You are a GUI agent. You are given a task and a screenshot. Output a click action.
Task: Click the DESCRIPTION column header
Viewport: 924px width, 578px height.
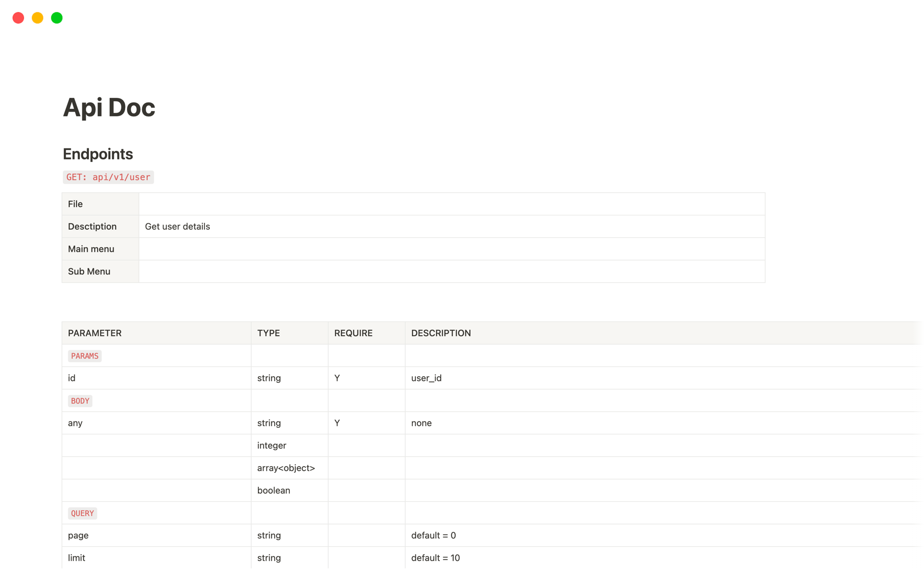pyautogui.click(x=441, y=333)
